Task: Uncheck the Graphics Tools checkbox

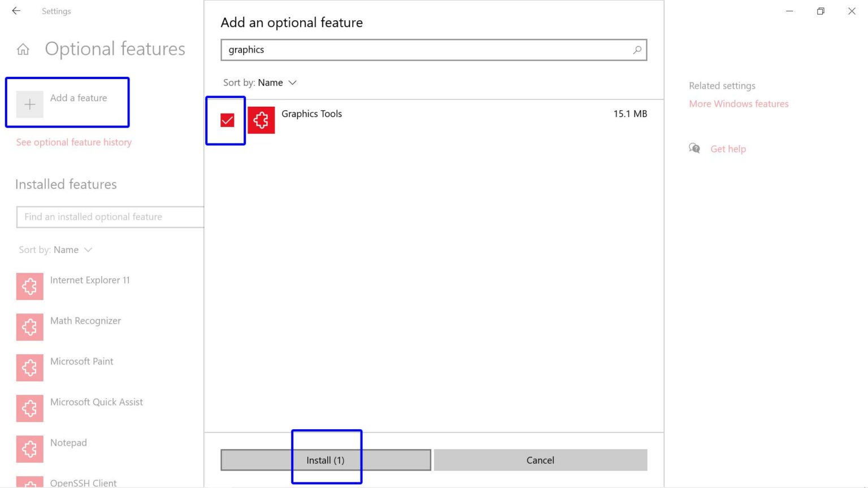Action: point(227,120)
